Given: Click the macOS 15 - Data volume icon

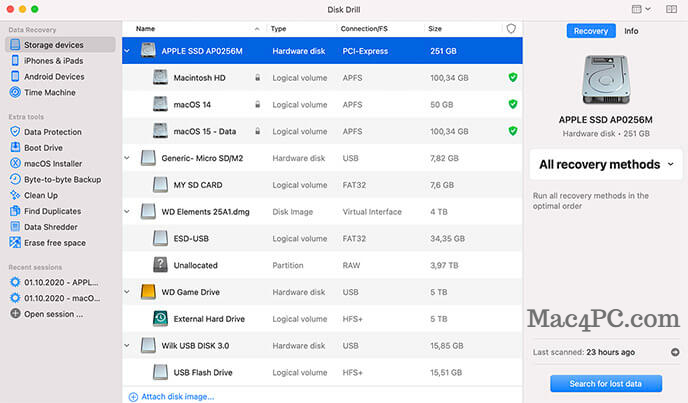Looking at the screenshot, I should click(x=160, y=131).
